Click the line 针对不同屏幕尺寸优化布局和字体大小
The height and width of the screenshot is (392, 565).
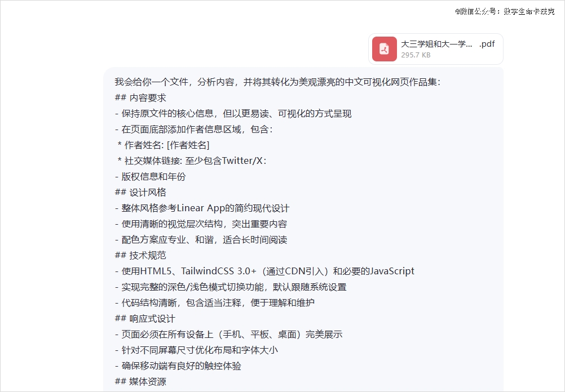(196, 350)
